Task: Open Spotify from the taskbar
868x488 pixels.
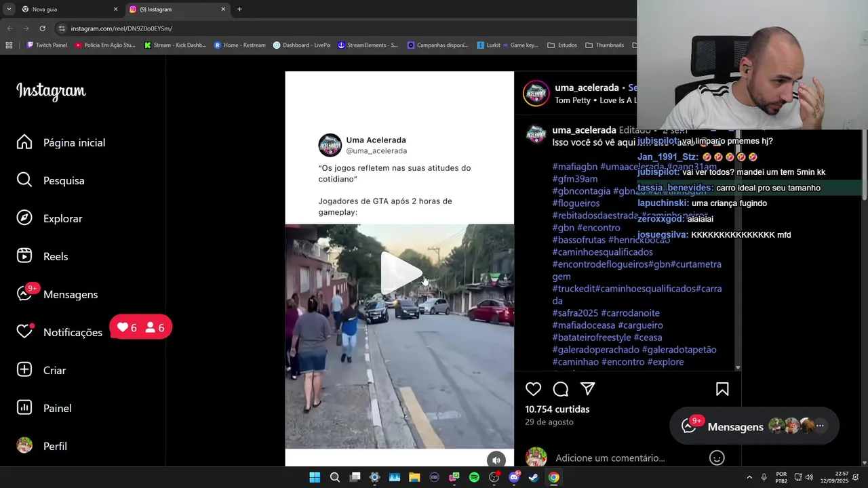Action: [474, 477]
